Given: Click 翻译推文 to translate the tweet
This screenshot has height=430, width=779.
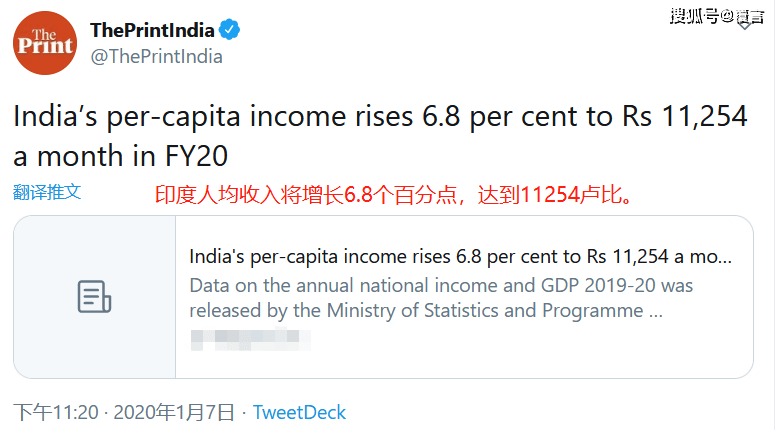Looking at the screenshot, I should click(x=47, y=192).
